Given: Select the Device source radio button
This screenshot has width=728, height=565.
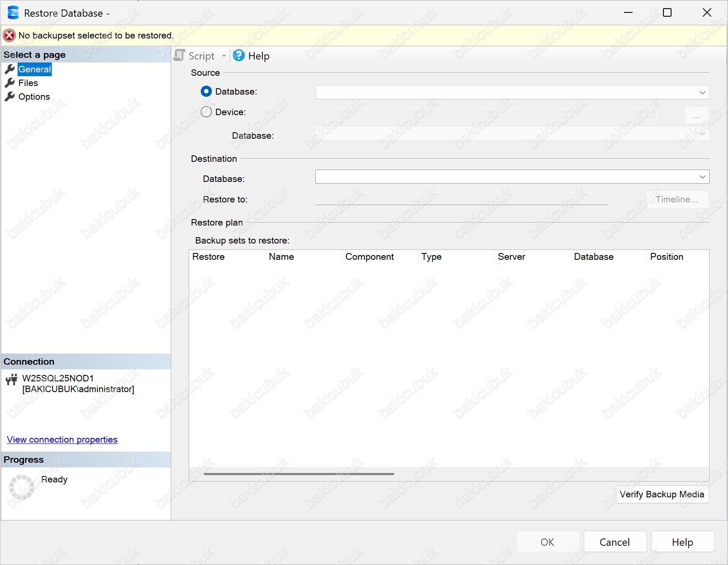Looking at the screenshot, I should point(206,112).
